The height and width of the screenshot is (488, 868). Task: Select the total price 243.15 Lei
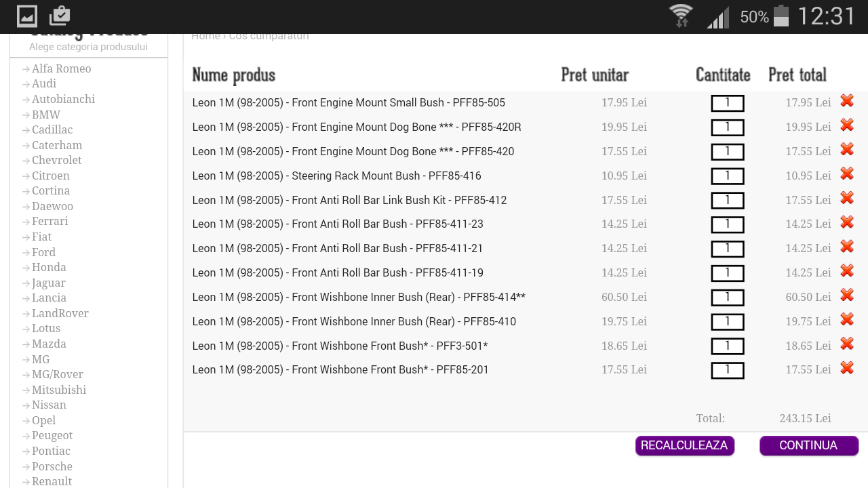click(x=805, y=418)
